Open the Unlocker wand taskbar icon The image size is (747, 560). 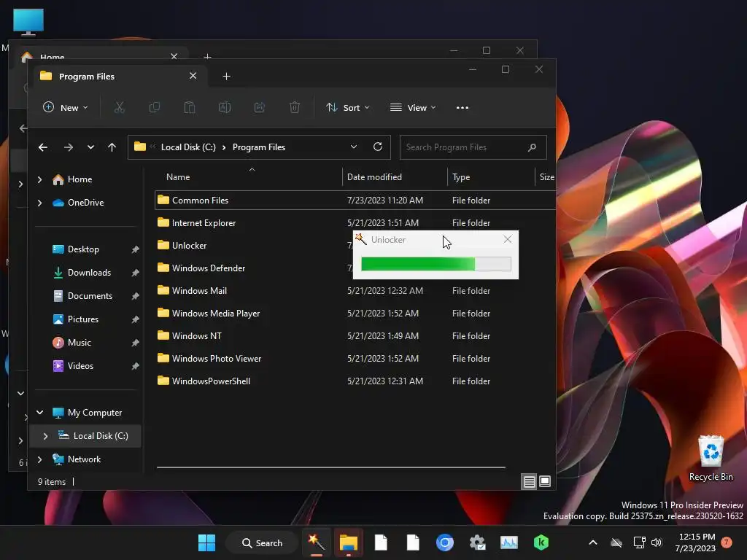click(317, 542)
